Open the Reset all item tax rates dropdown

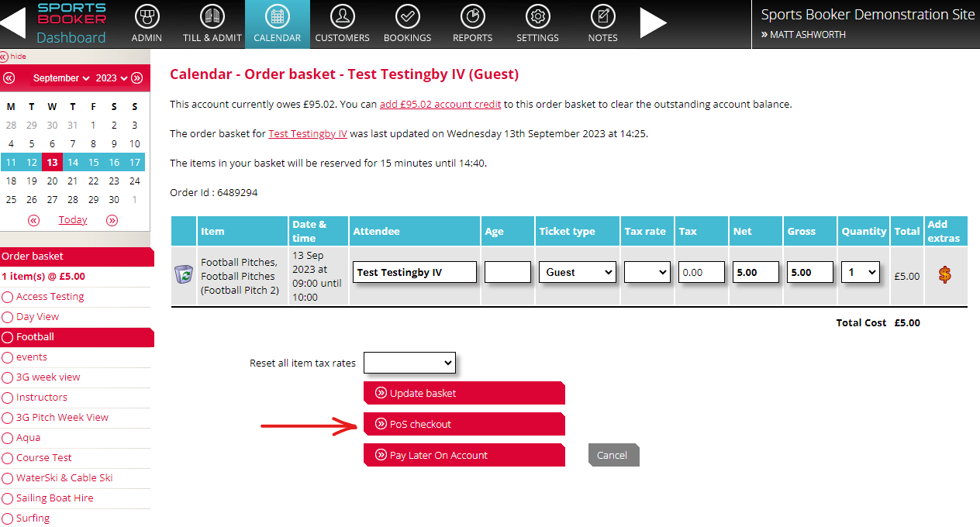409,363
